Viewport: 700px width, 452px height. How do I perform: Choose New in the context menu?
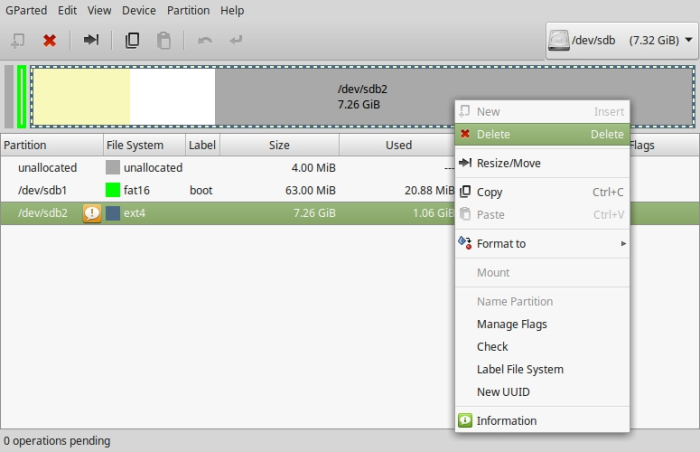click(542, 112)
